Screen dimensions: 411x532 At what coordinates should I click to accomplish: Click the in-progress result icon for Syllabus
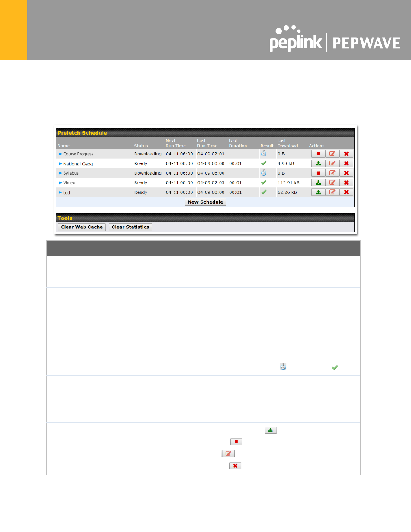(x=264, y=173)
